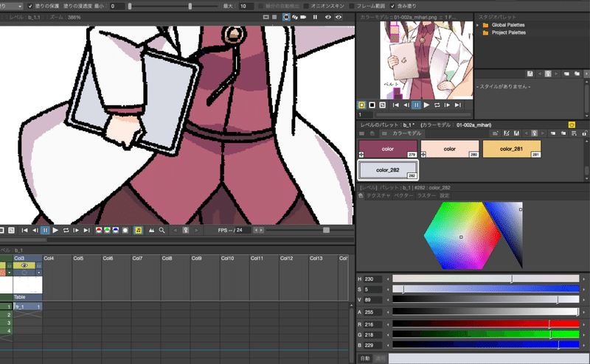Open the カラーモデル tab
The height and width of the screenshot is (364, 590).
(x=407, y=133)
